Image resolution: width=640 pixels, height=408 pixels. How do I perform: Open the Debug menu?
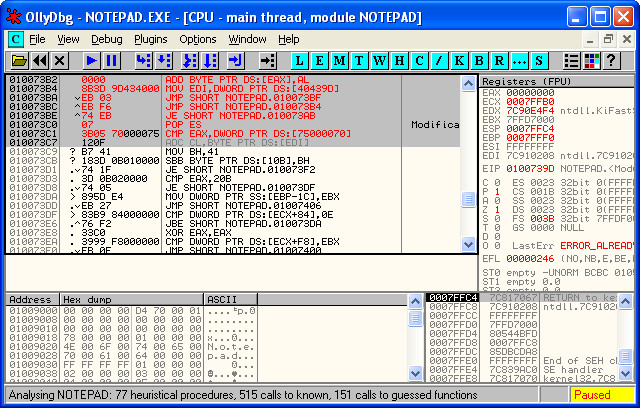(x=107, y=40)
